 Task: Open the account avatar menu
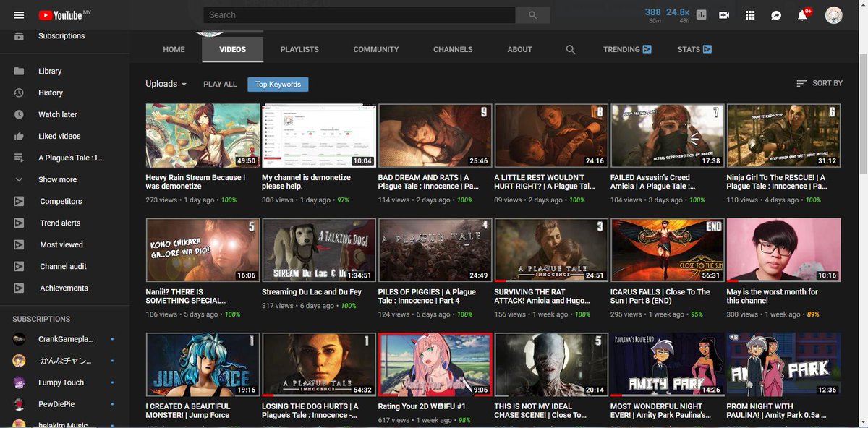point(834,15)
